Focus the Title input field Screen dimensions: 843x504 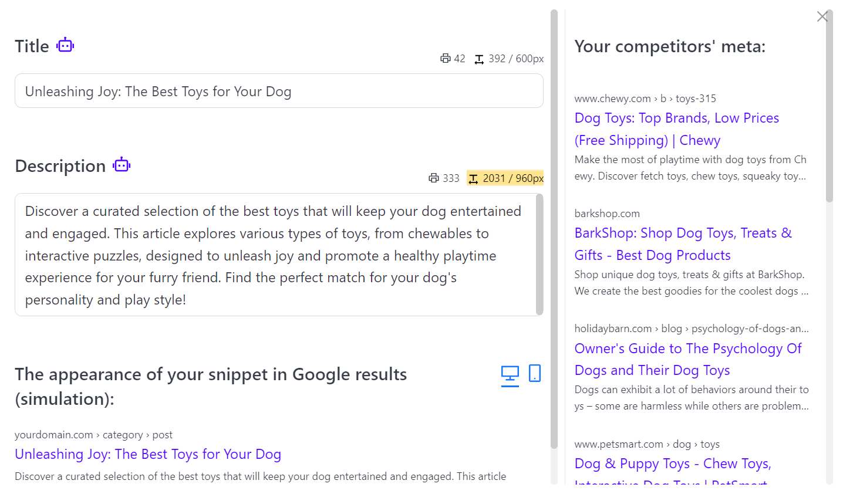pyautogui.click(x=279, y=92)
